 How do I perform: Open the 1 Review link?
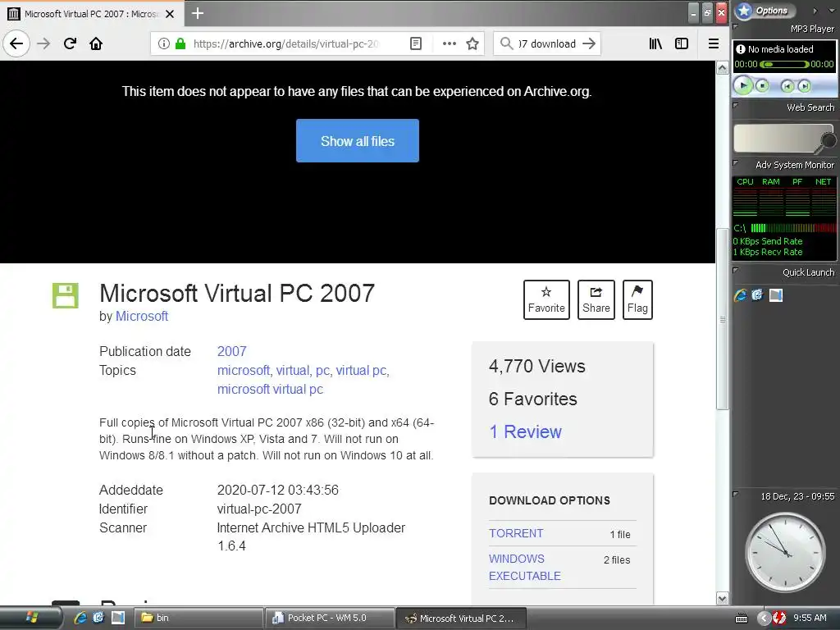pyautogui.click(x=525, y=431)
